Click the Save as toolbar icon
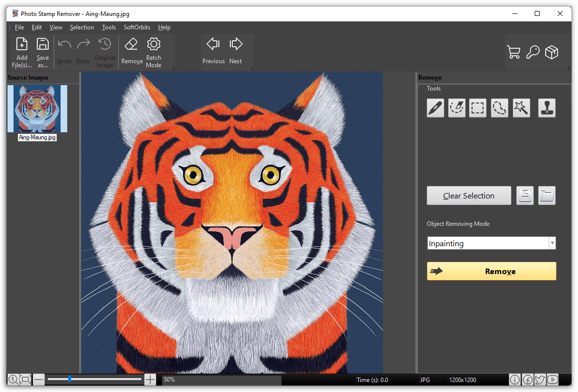 click(x=43, y=52)
